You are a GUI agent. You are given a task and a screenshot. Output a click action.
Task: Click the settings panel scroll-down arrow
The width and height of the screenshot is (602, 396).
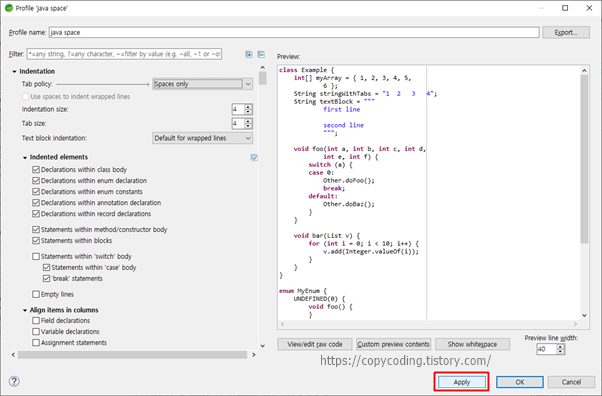coord(263,346)
